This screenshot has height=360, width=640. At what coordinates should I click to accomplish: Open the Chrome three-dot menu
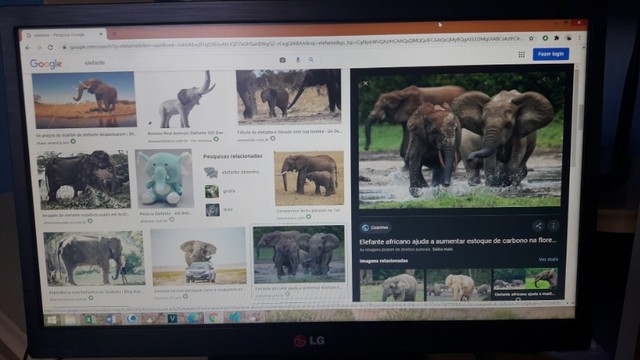[579, 38]
